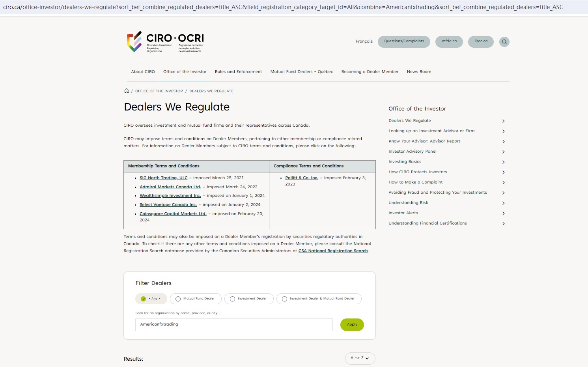Viewport: 588px width, 367px height.
Task: Open the site search magnifier icon
Action: (504, 42)
